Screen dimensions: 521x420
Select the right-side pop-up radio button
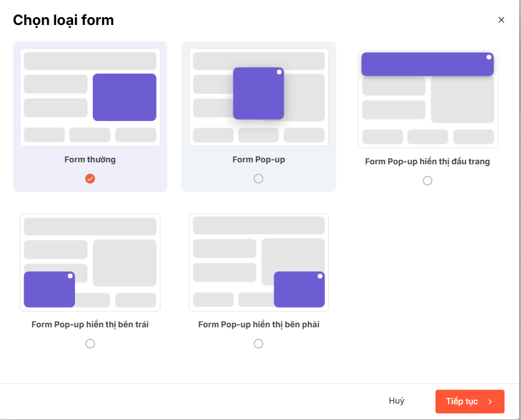pyautogui.click(x=259, y=344)
